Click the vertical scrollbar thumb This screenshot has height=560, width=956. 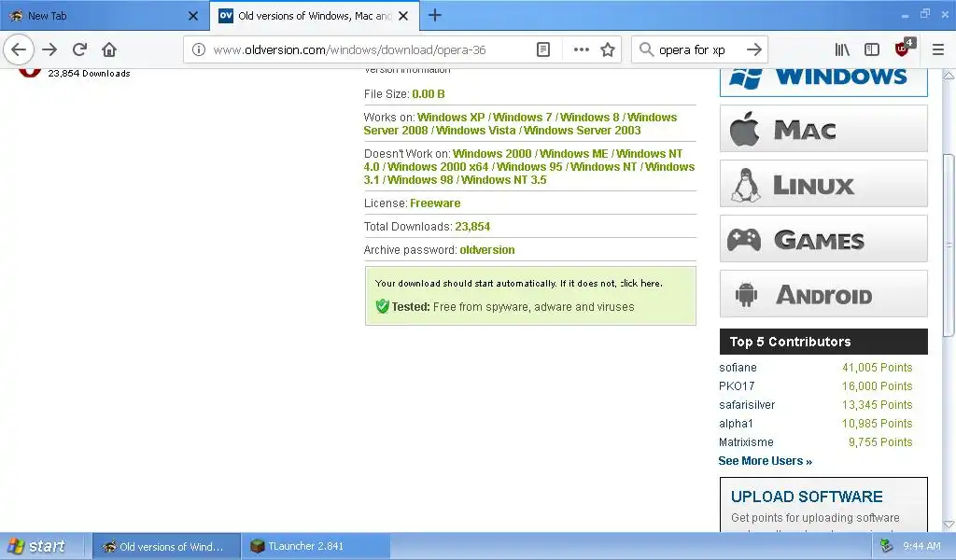(949, 245)
